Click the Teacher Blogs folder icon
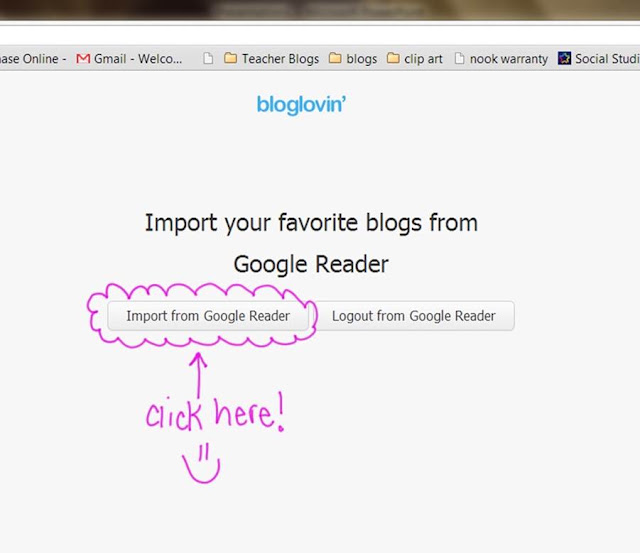 pos(231,58)
